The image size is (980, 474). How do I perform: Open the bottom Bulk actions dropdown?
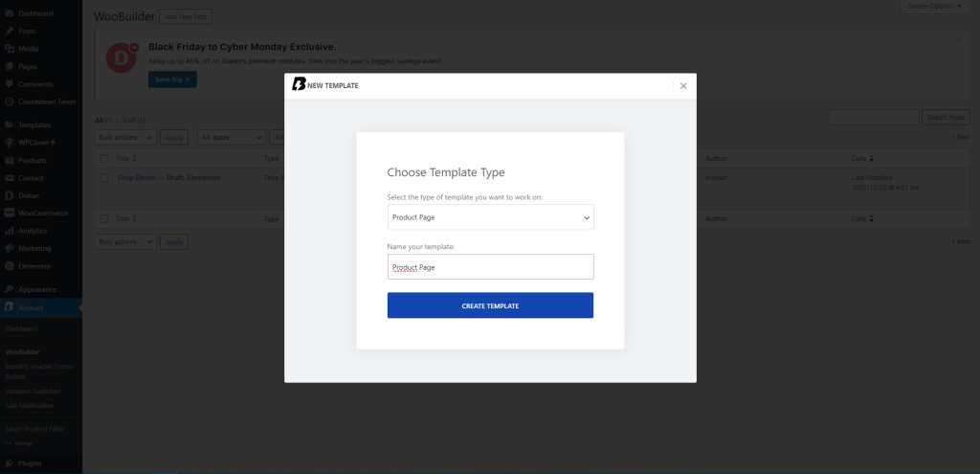pos(125,242)
